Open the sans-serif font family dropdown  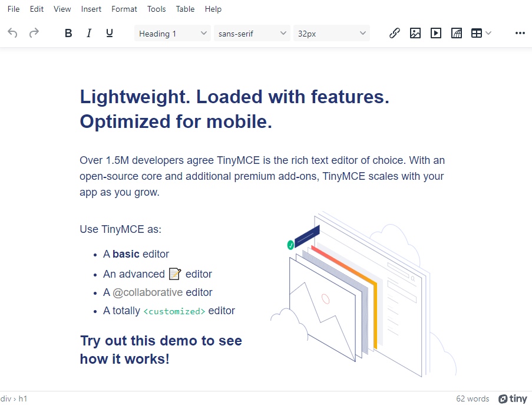(x=252, y=33)
